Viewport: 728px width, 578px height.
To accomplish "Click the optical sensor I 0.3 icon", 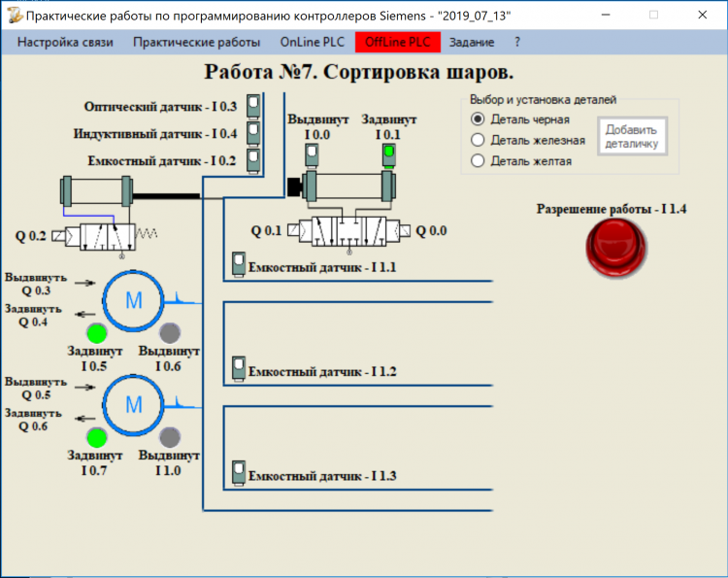I will 253,105.
